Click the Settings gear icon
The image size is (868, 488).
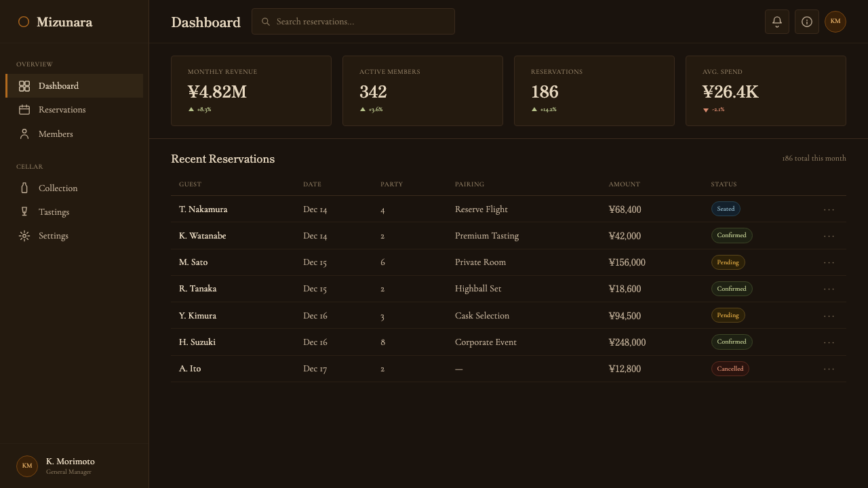24,236
